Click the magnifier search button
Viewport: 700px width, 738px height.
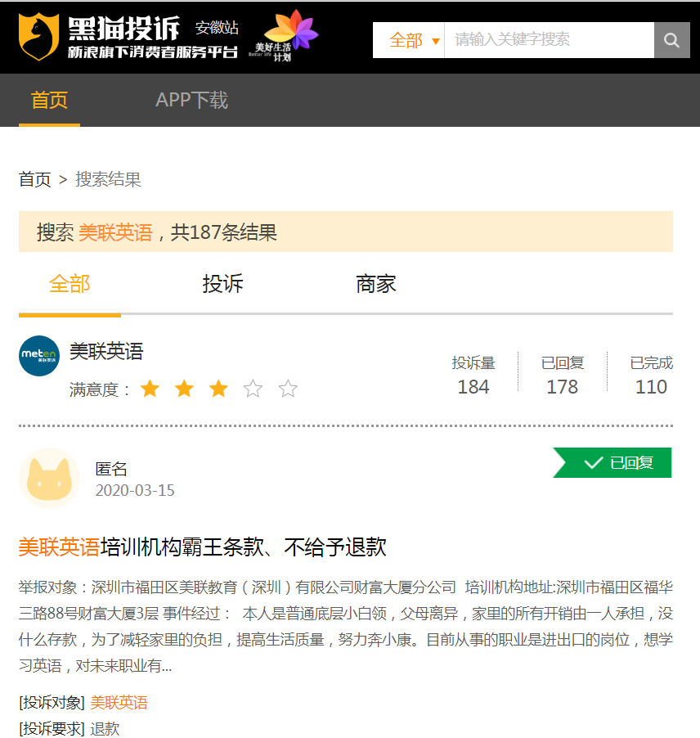(x=671, y=40)
